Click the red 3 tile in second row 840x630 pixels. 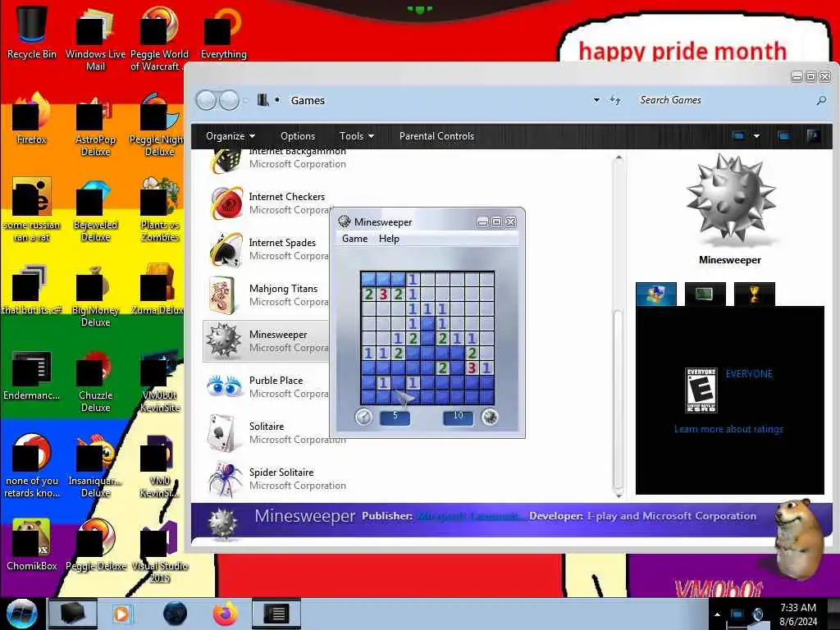coord(383,294)
